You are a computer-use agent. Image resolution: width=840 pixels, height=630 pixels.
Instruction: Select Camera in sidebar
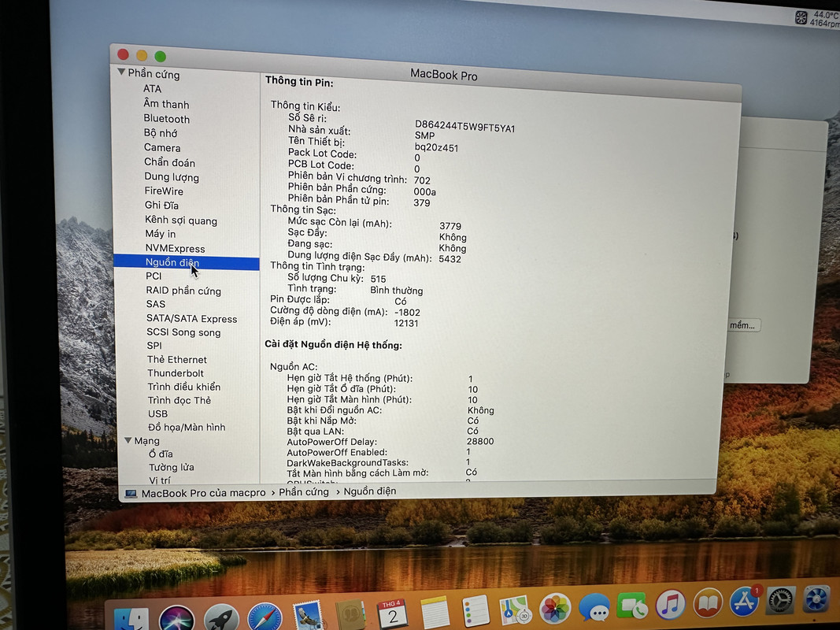coord(162,147)
